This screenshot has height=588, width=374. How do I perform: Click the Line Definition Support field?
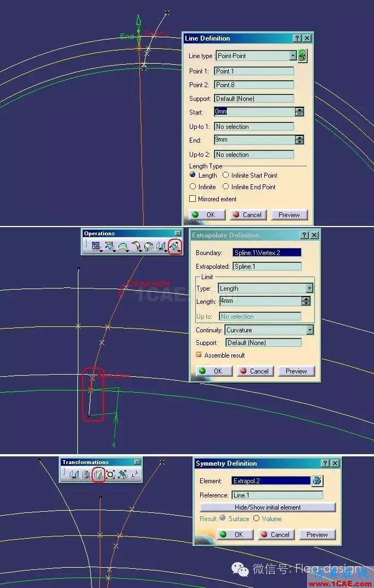click(254, 99)
